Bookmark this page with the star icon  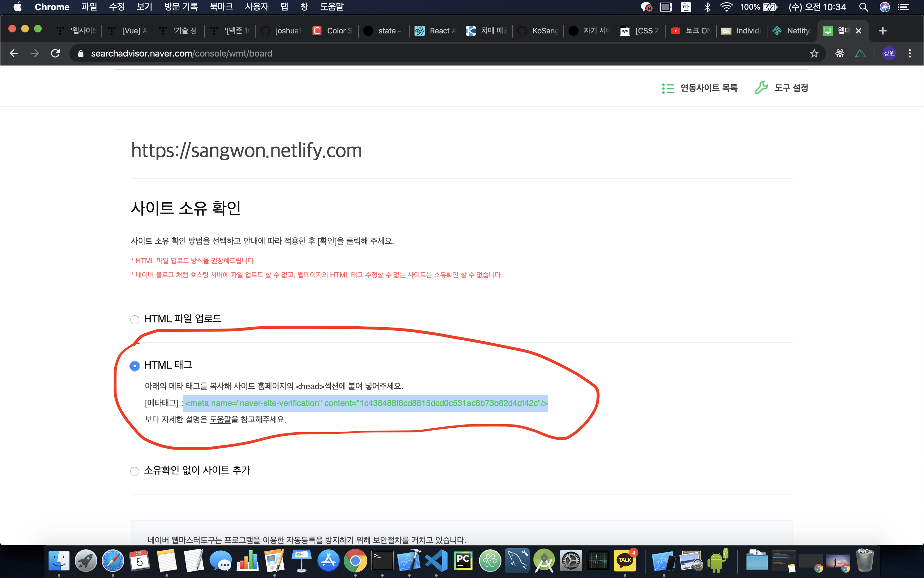click(814, 54)
